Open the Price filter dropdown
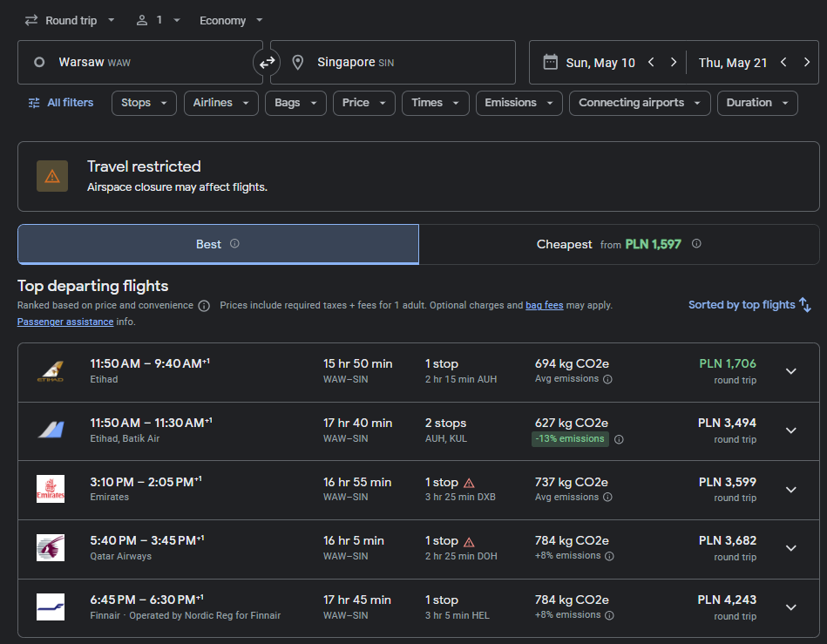The image size is (827, 644). 364,103
